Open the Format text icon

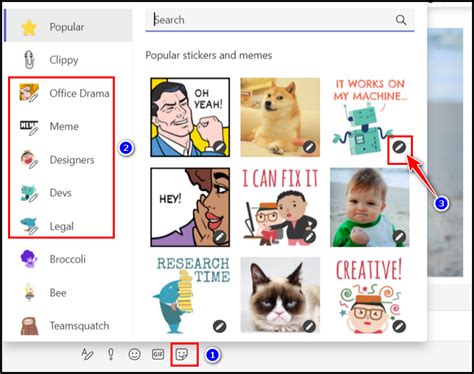click(x=87, y=354)
